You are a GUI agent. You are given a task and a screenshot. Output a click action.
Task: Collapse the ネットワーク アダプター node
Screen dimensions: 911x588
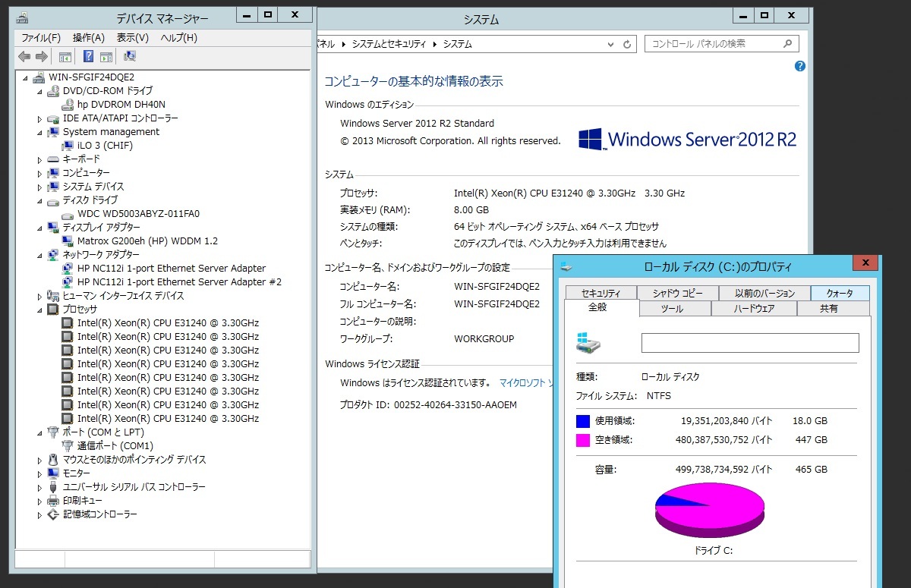pos(40,255)
